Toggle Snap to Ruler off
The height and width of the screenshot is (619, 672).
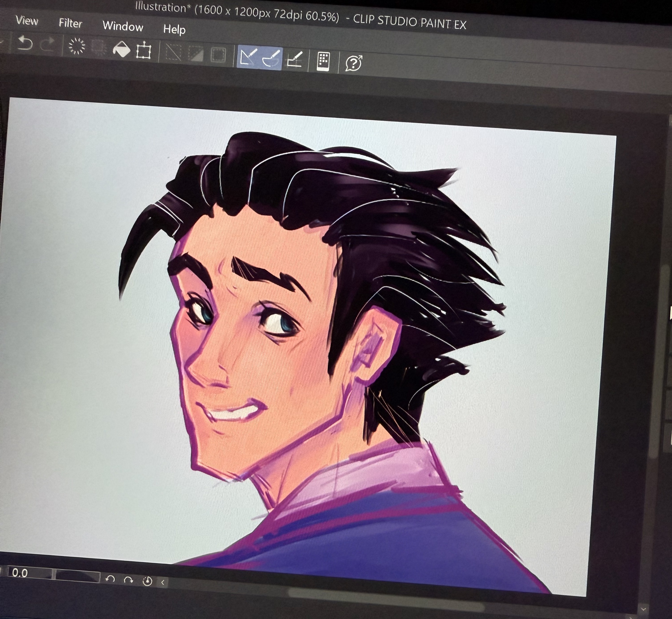tap(248, 57)
